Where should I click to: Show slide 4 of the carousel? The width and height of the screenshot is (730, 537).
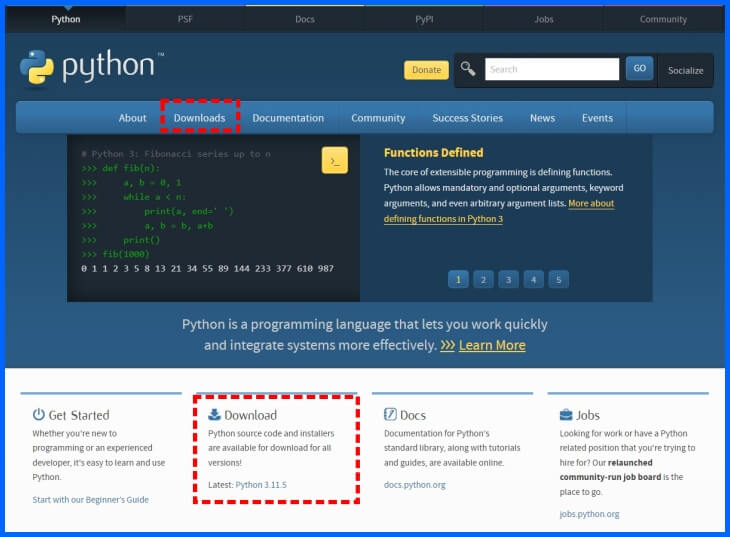[x=534, y=279]
